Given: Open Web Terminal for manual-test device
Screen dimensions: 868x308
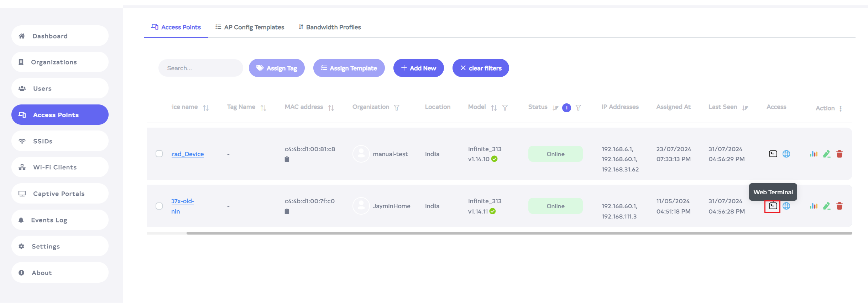Looking at the screenshot, I should 773,154.
